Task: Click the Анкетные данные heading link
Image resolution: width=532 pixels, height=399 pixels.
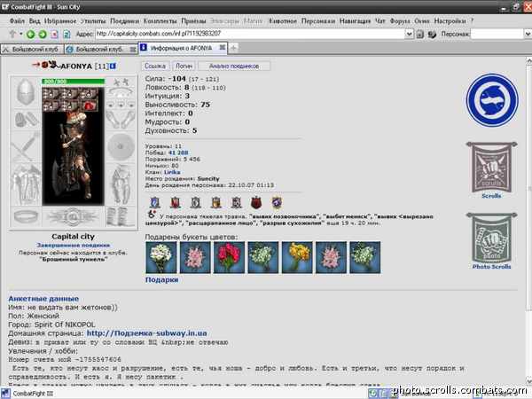Action: [x=43, y=299]
